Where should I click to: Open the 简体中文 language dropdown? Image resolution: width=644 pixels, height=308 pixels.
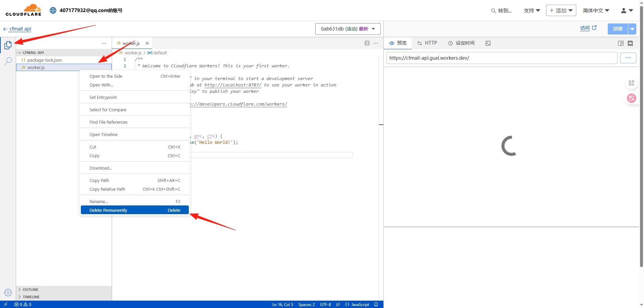(x=596, y=11)
